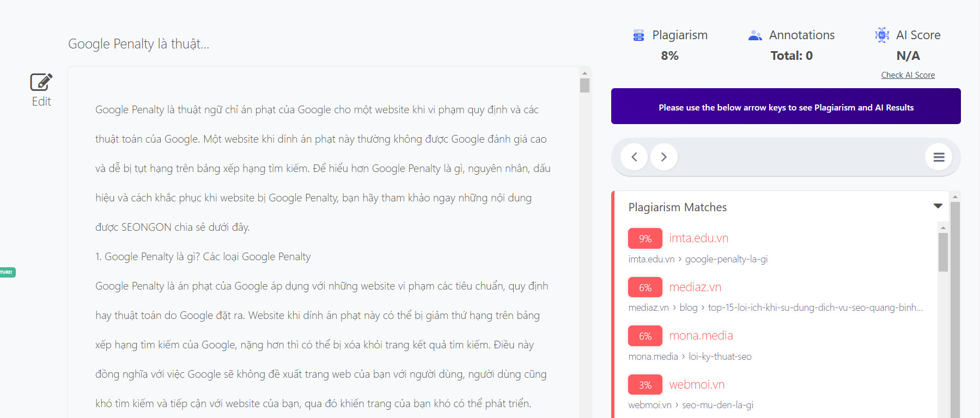Click the AI Score chip icon
Viewport: 980px width, 418px height.
coord(882,35)
